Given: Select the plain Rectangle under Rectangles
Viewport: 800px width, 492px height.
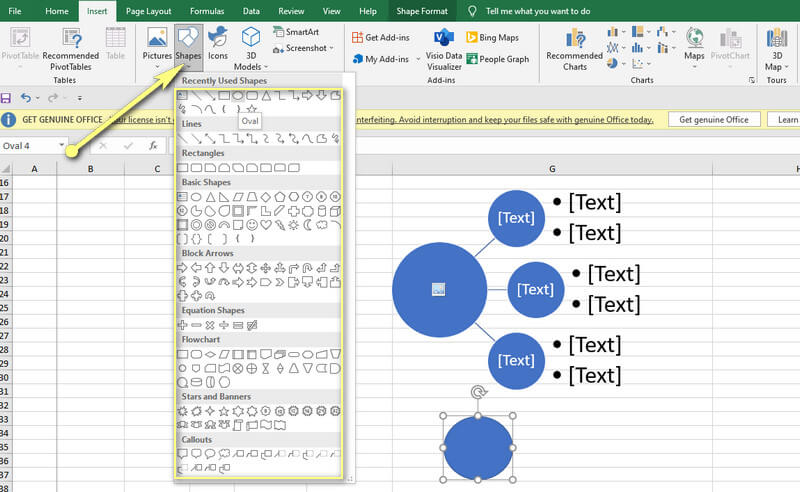Looking at the screenshot, I should (x=182, y=167).
